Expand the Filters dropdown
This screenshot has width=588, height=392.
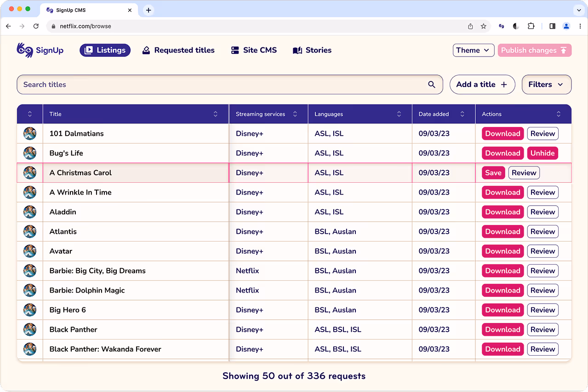(x=547, y=85)
